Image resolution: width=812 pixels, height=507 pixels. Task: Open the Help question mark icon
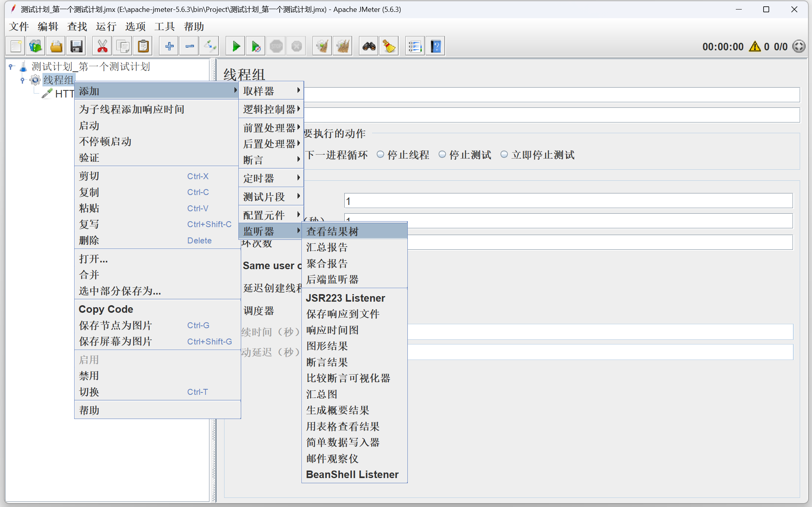(x=436, y=46)
